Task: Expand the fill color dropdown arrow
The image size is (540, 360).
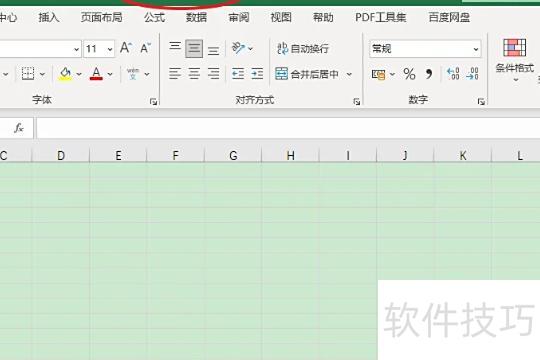Action: pyautogui.click(x=79, y=74)
